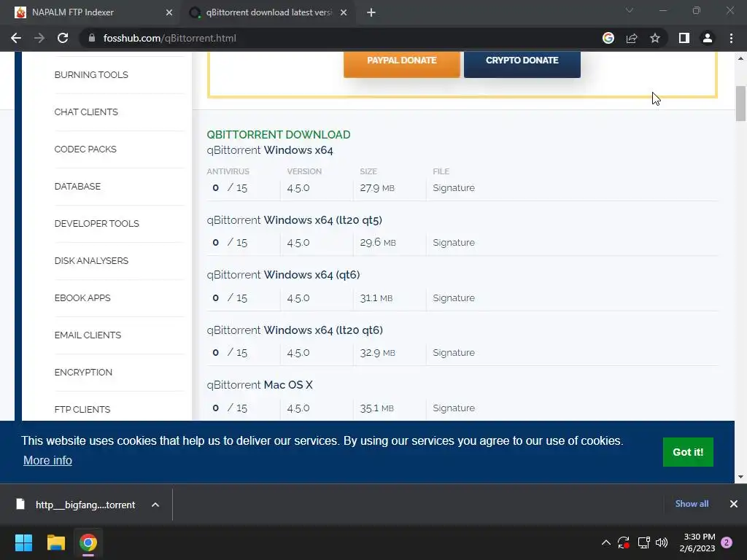
Task: Close the NAPALM FTP Indexer tab
Action: click(x=169, y=12)
